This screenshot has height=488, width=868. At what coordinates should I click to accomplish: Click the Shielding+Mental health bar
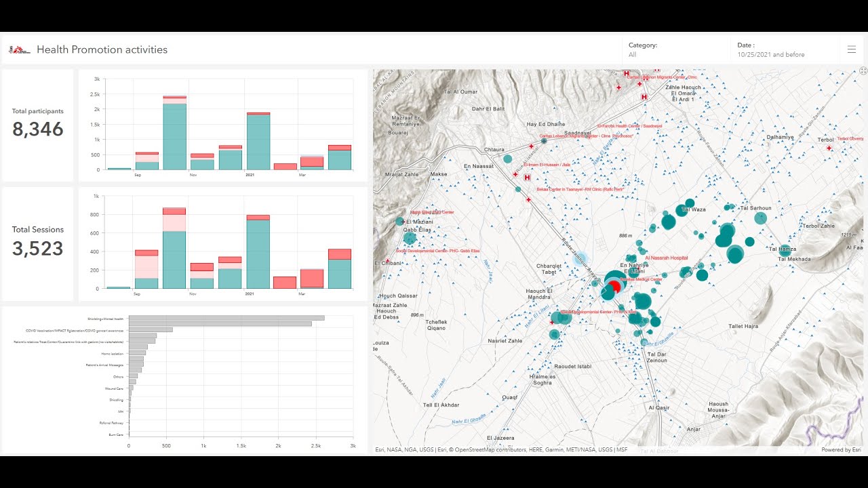226,318
